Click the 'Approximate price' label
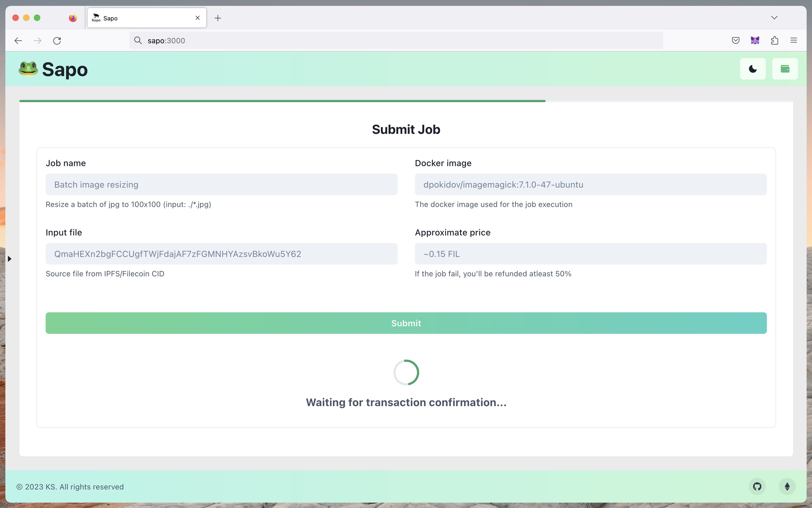The image size is (812, 508). tap(453, 232)
